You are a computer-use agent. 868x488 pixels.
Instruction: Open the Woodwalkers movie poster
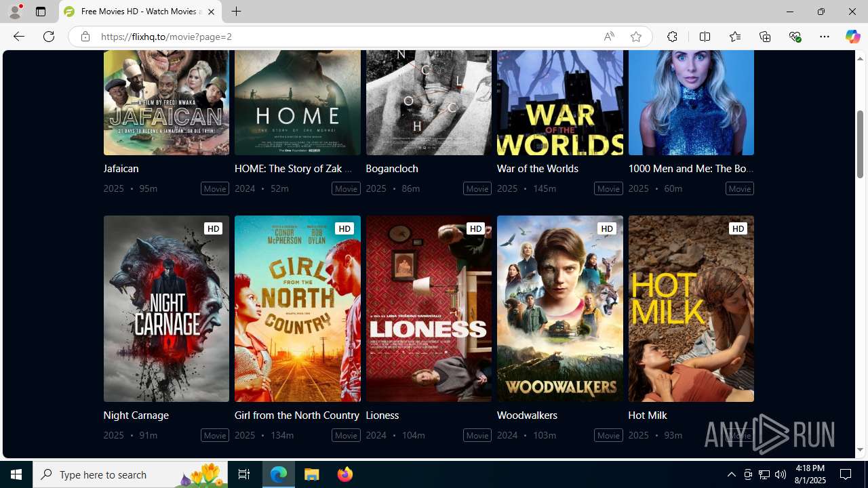560,308
